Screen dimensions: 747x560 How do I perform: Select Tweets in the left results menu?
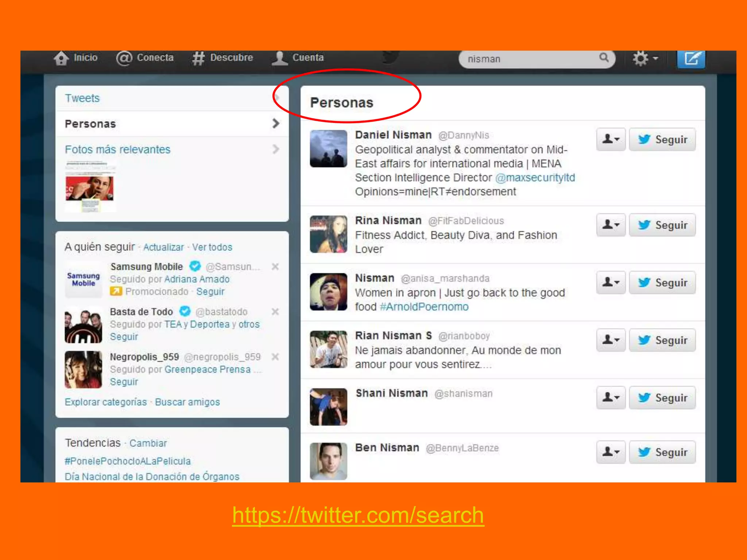tap(172, 98)
